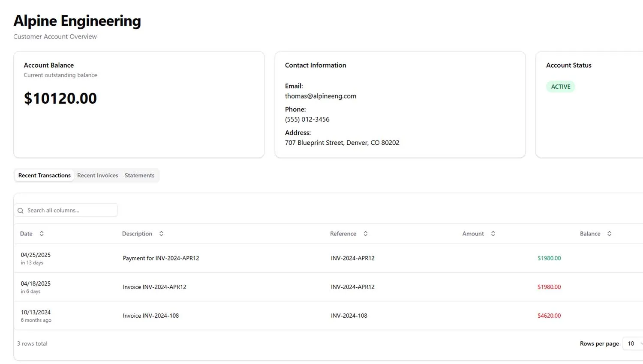The image size is (643, 364).
Task: Click Invoice INV-2024-108 description
Action: click(151, 316)
